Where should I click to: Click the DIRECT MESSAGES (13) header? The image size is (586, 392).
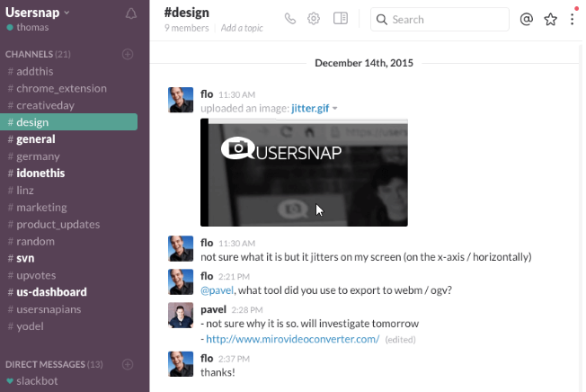54,364
